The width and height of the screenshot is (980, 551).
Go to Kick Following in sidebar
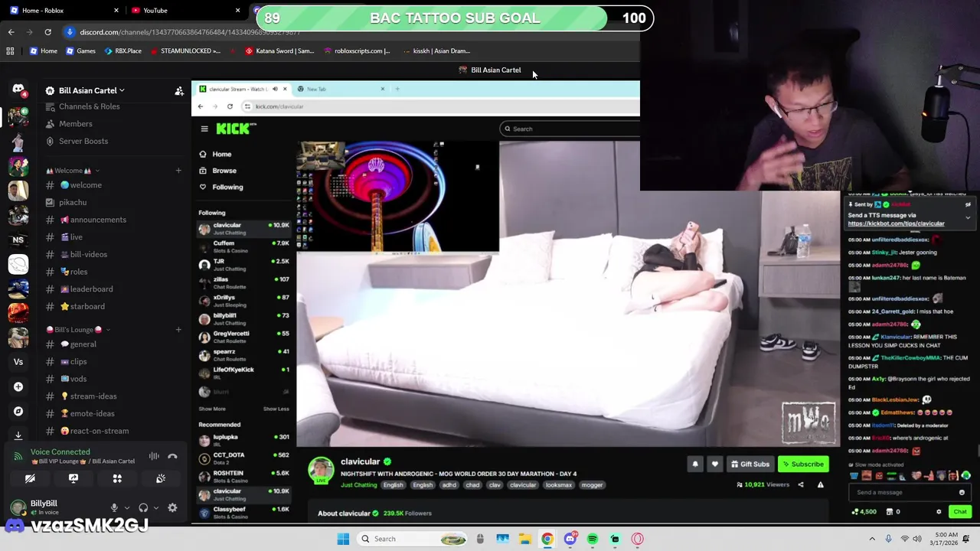point(221,187)
